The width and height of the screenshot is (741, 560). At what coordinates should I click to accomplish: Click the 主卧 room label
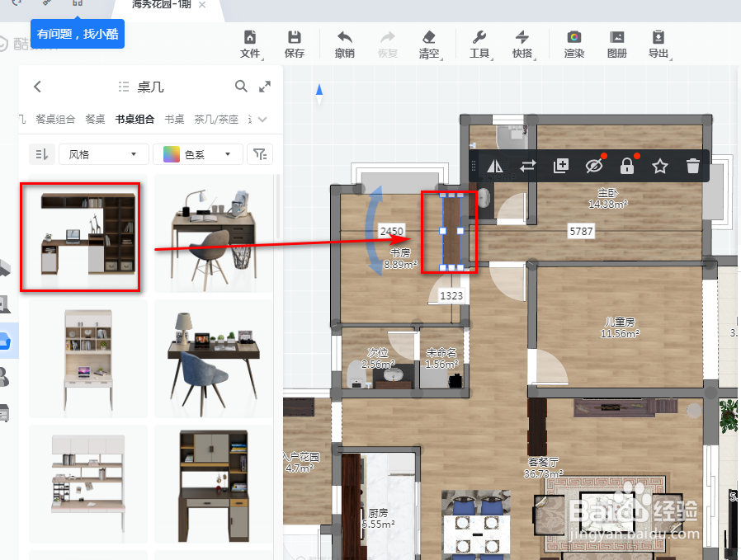[x=607, y=193]
